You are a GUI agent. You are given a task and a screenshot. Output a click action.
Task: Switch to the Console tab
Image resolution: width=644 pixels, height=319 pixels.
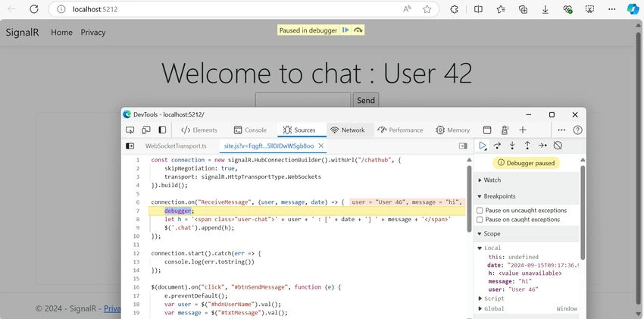click(x=250, y=130)
